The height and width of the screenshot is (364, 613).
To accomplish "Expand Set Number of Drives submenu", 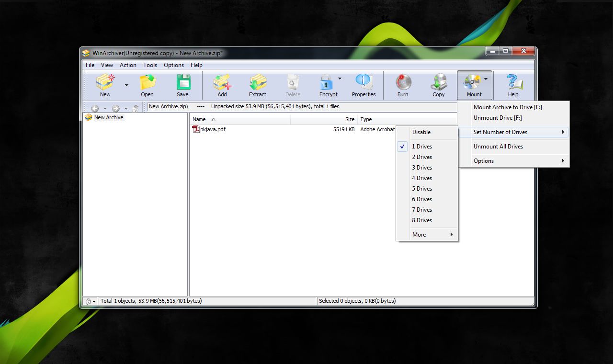I will click(513, 132).
